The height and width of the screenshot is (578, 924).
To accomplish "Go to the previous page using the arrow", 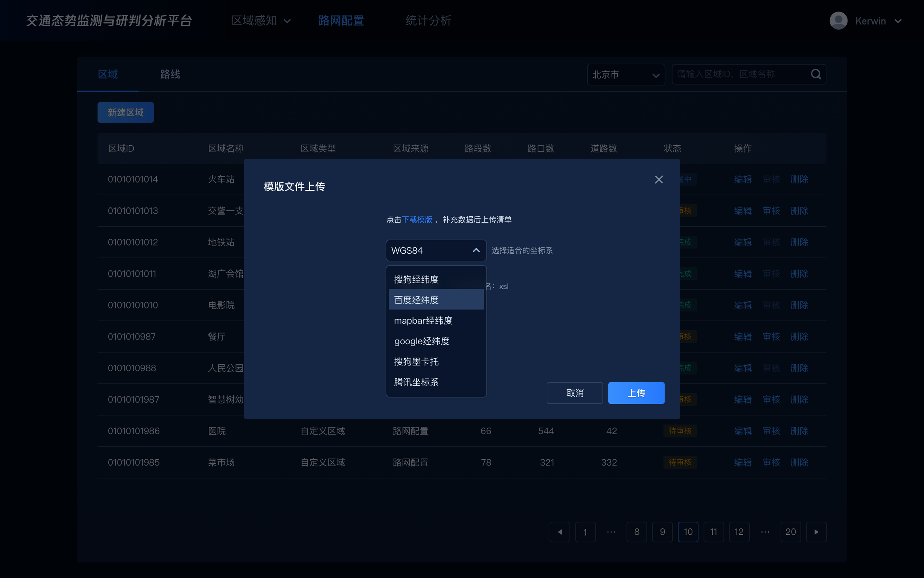I will coord(560,532).
